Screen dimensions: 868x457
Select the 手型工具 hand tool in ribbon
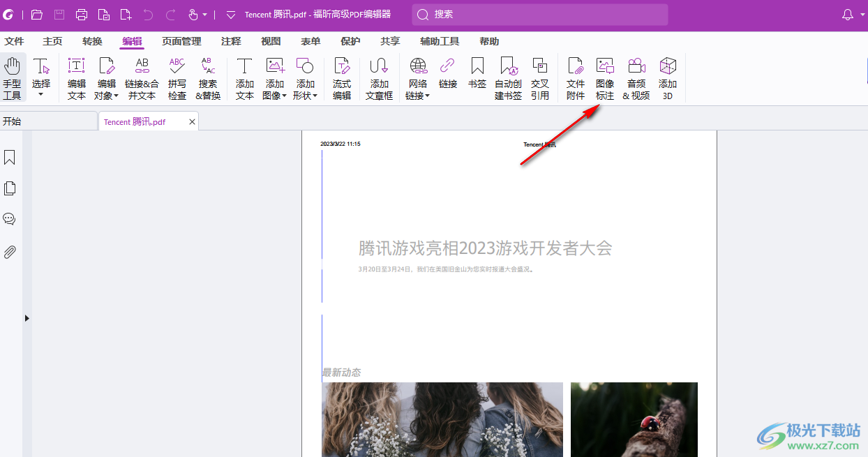(13, 78)
